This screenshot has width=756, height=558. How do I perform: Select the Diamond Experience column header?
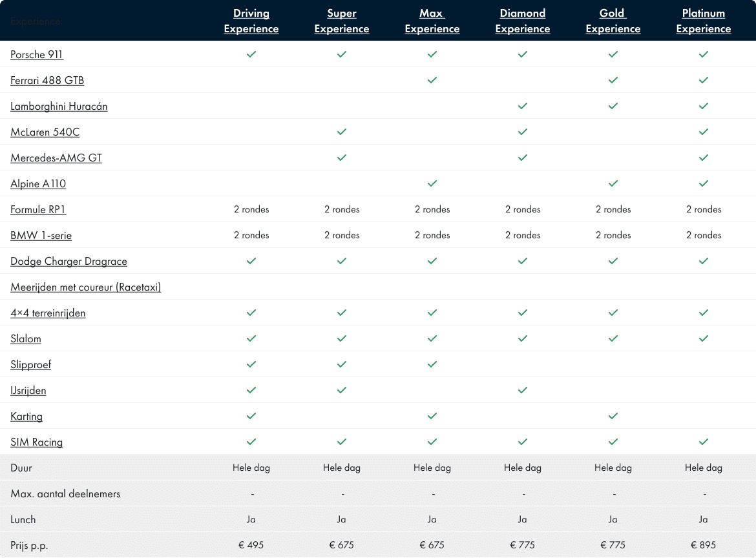[523, 21]
